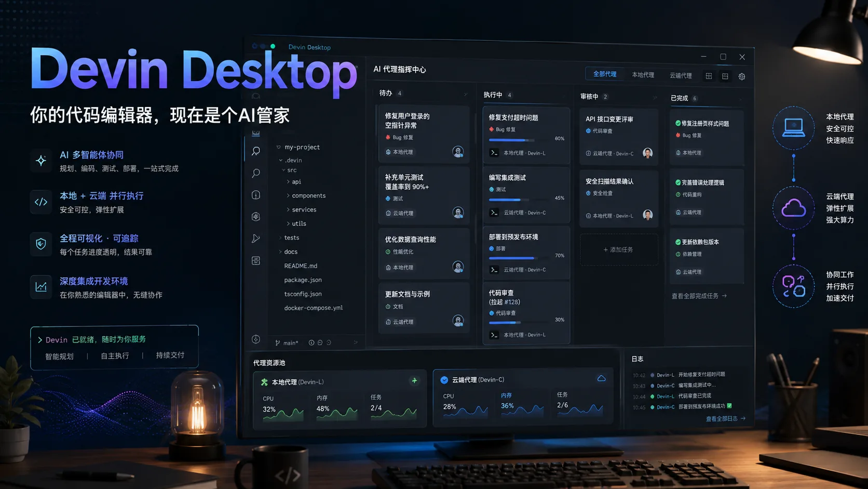Click the agent avatar on 更新文档与示例 card

(458, 321)
